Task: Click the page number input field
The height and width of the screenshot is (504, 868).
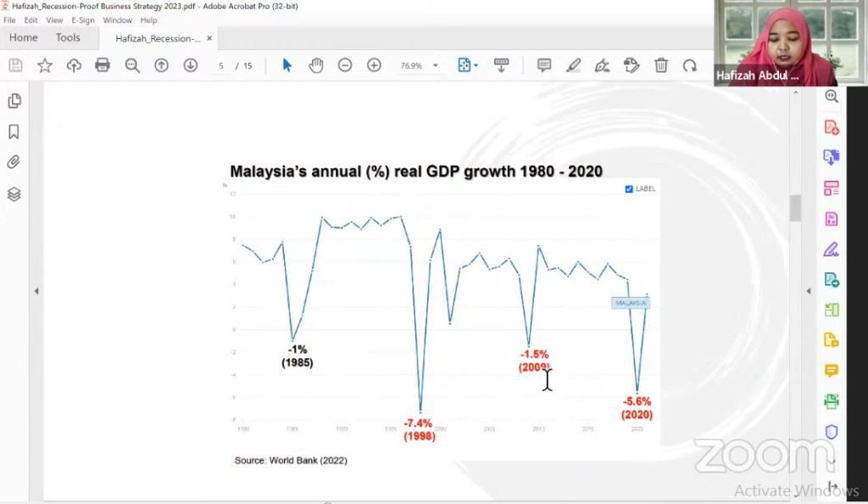Action: point(221,65)
